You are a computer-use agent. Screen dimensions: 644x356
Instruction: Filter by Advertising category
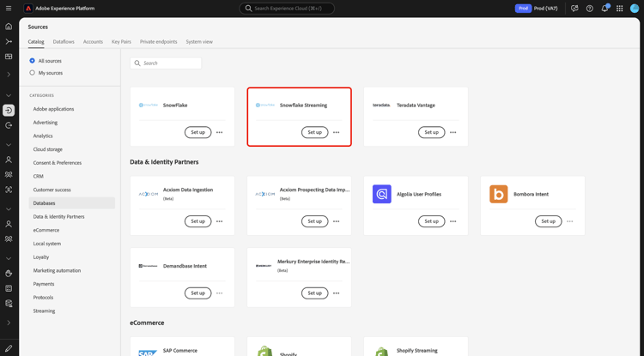(46, 123)
